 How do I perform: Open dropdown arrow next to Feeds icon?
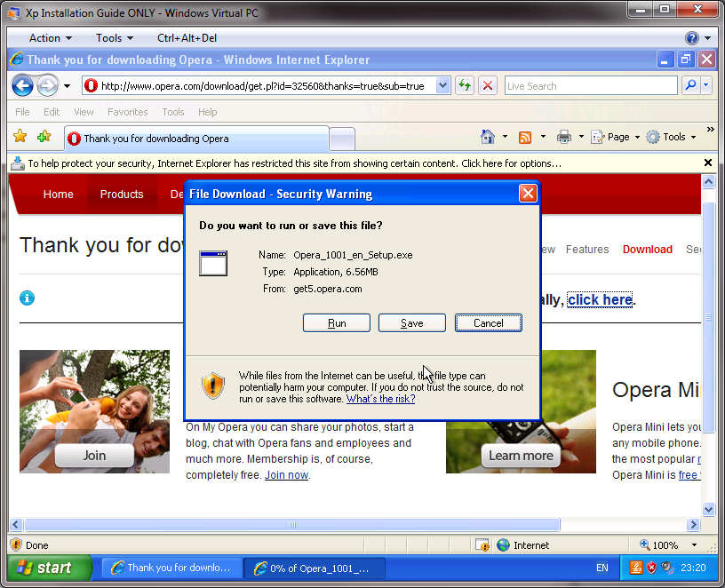coord(543,137)
